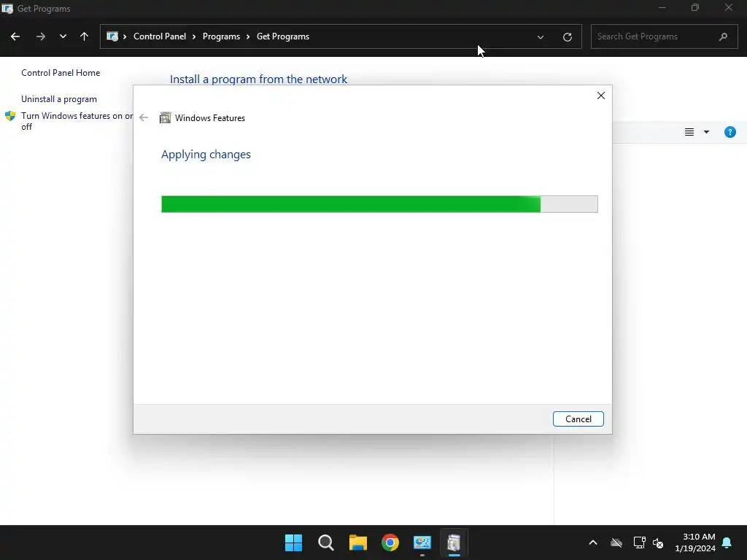Open network status tray icon

[639, 542]
